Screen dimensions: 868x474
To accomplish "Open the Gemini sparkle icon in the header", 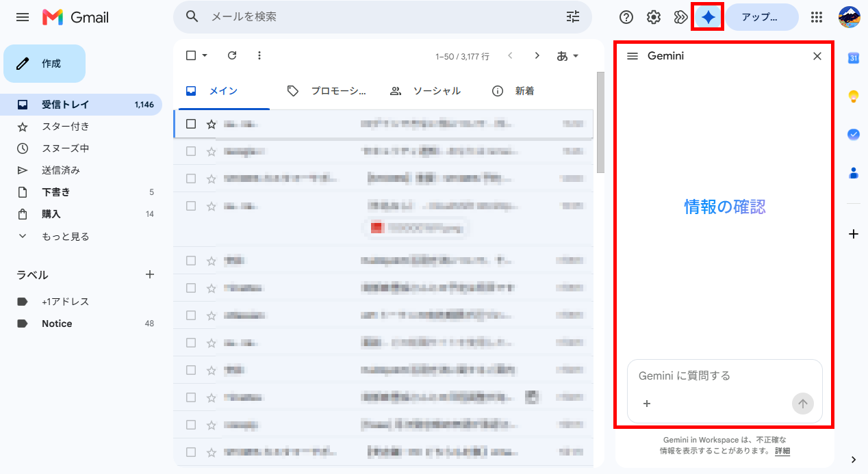I will click(x=708, y=17).
